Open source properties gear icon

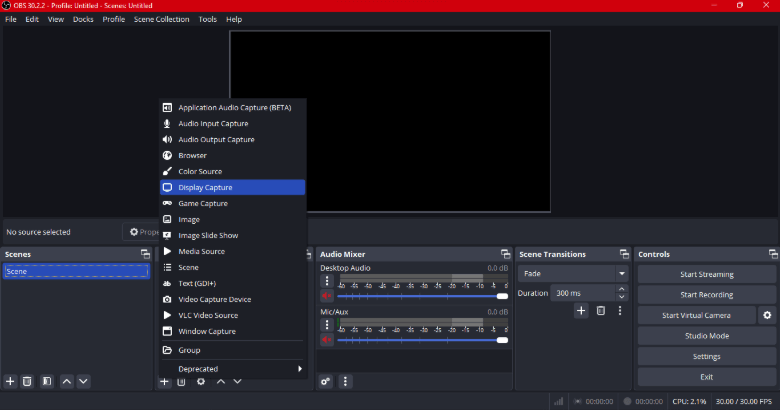tap(201, 382)
